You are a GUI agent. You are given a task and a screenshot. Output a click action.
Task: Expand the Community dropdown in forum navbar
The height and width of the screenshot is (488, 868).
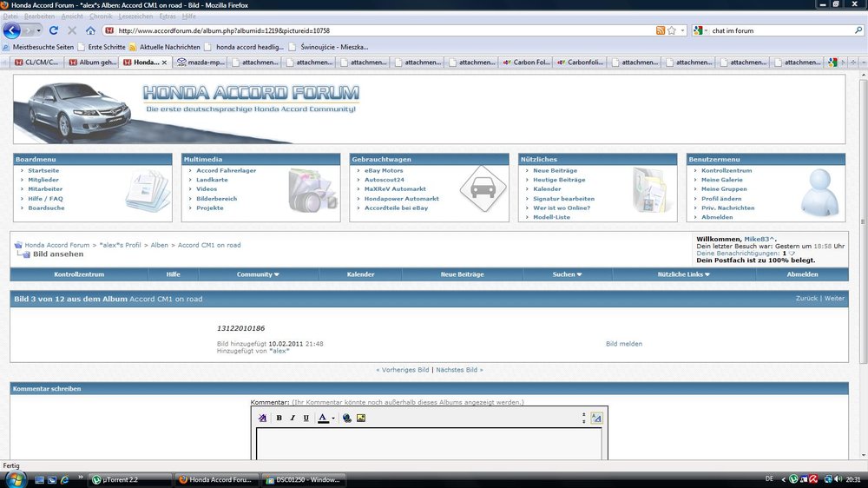258,274
